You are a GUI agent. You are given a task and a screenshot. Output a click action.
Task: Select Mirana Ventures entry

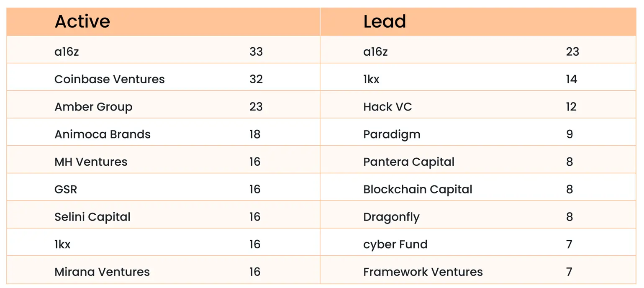click(102, 272)
